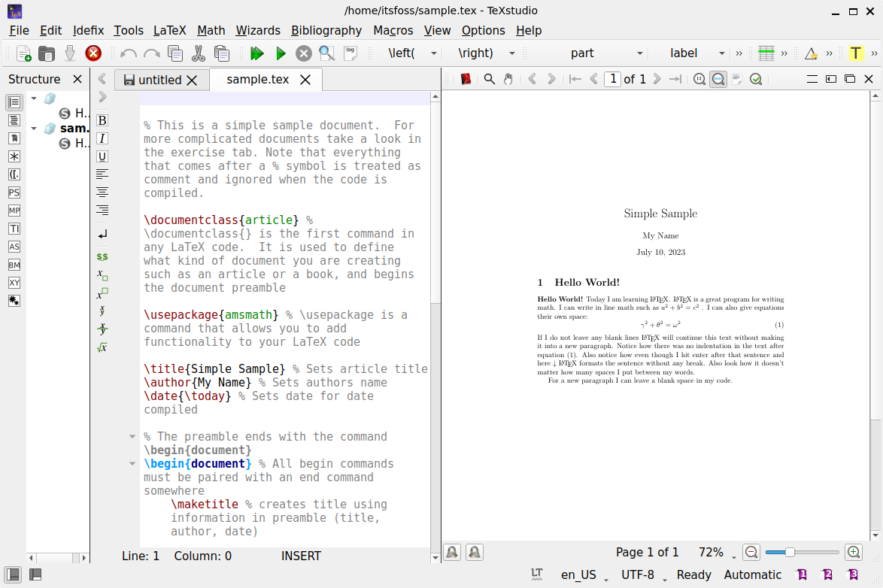883x588 pixels.
Task: Toggle fit-to-width zoom in the PDF viewer
Action: 718,79
